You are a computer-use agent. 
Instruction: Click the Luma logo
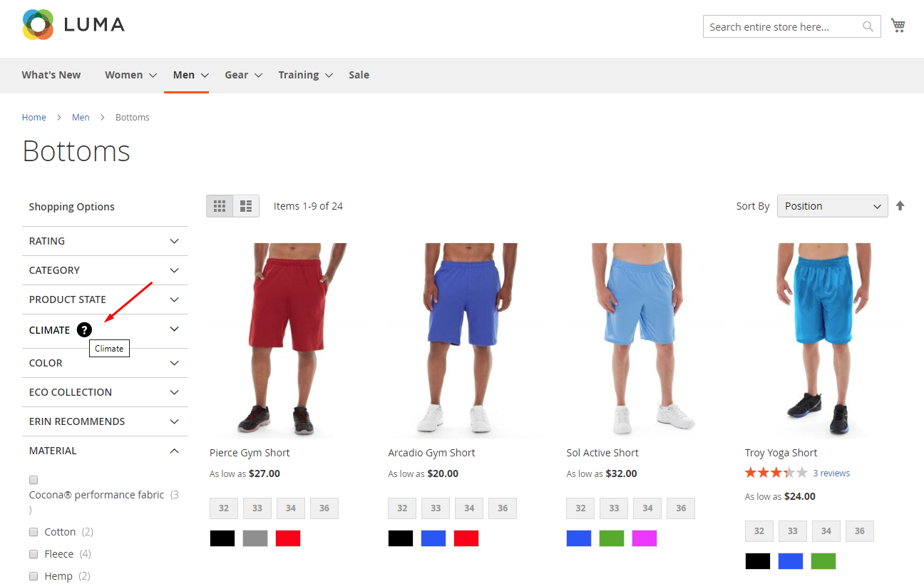(73, 25)
